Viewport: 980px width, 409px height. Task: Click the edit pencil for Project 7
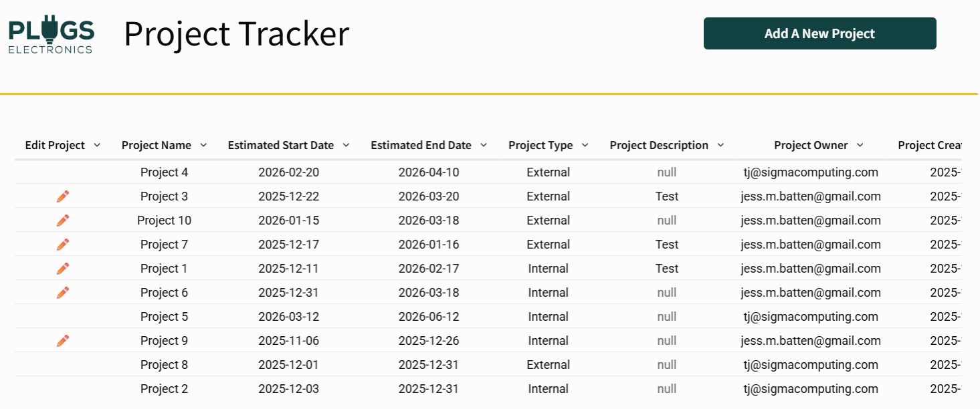(63, 245)
